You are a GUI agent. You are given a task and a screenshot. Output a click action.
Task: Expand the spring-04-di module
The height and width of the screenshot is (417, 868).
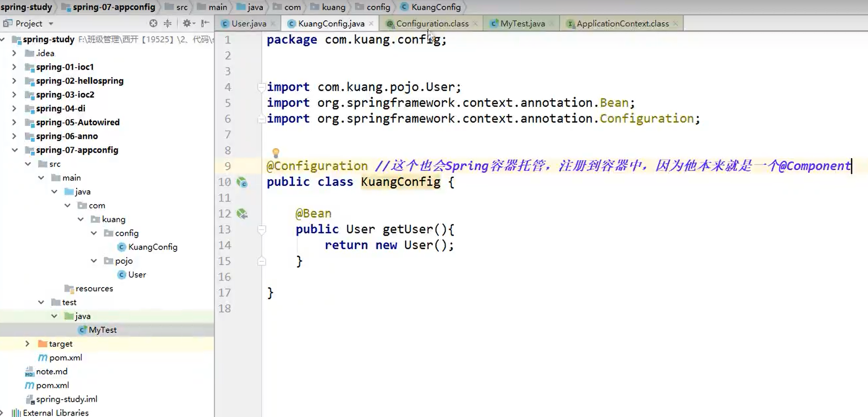pyautogui.click(x=14, y=108)
